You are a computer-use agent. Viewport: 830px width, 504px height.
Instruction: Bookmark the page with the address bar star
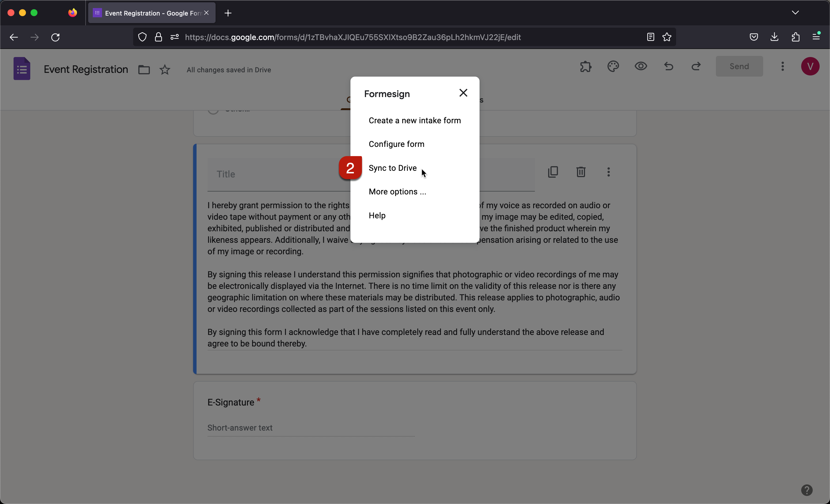(x=667, y=37)
